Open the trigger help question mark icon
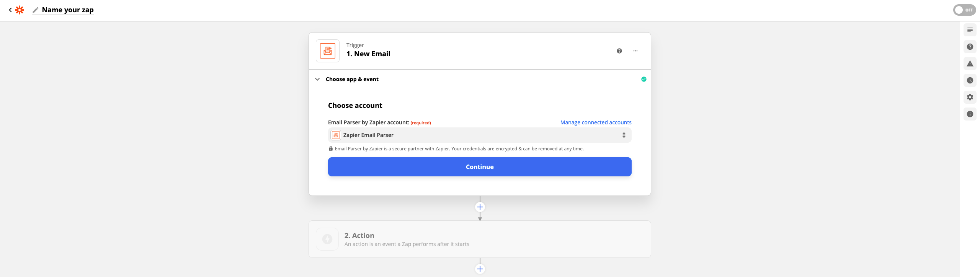The height and width of the screenshot is (277, 980). click(619, 51)
